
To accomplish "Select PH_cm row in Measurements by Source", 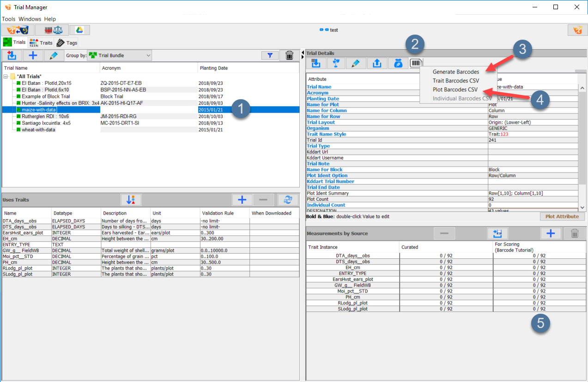I will pos(446,297).
